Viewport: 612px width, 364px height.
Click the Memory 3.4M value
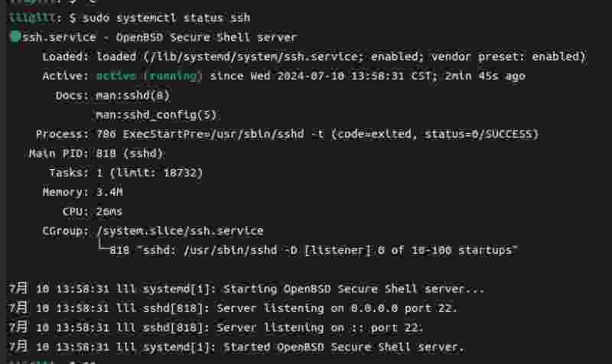click(x=109, y=193)
